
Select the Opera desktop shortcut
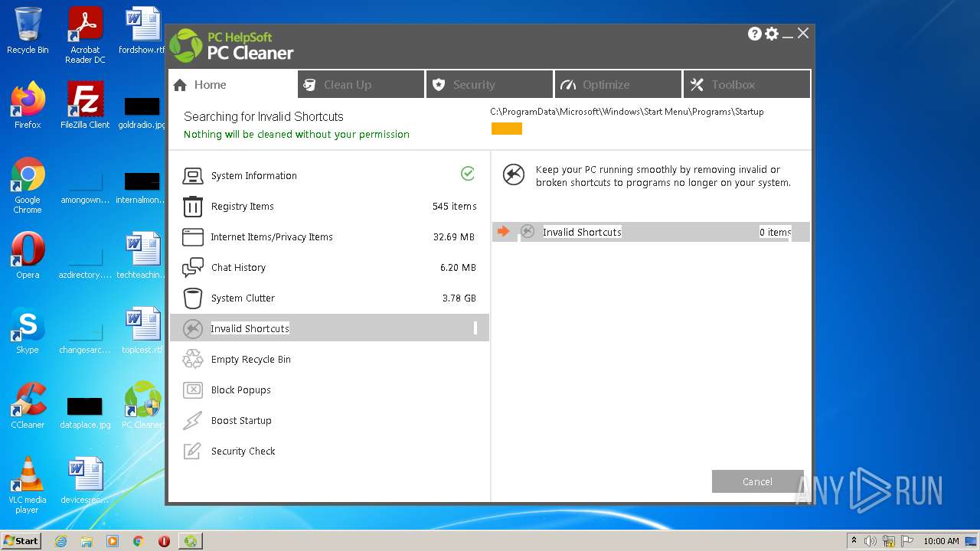coord(28,256)
